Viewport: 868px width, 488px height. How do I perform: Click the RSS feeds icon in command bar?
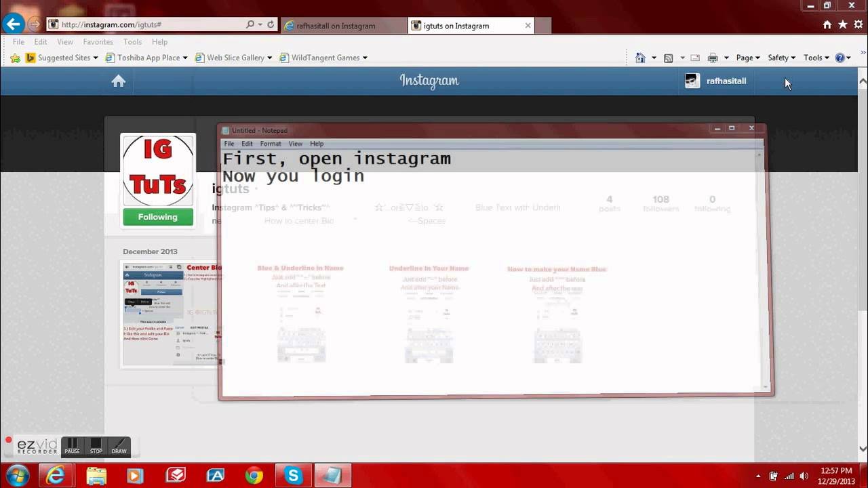tap(668, 58)
